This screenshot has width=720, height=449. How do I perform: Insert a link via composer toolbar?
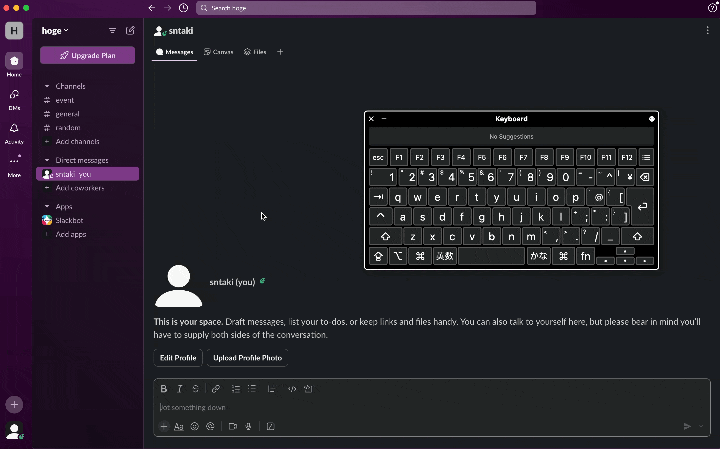pyautogui.click(x=215, y=389)
